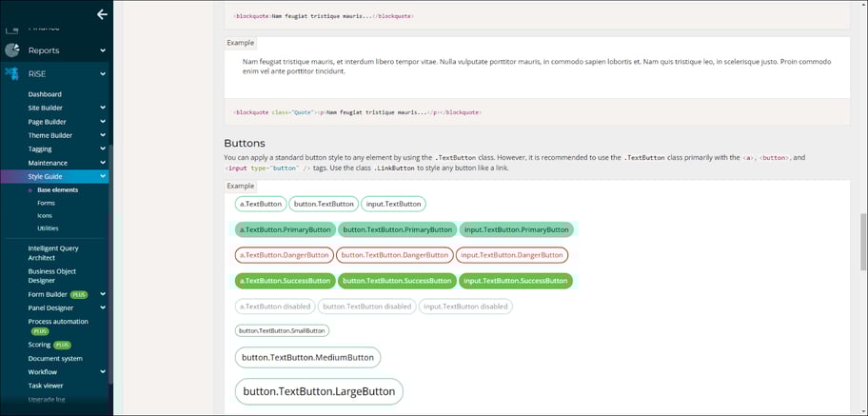Open the RiSE Dashboard menu item
This screenshot has width=868, height=416.
pyautogui.click(x=45, y=94)
